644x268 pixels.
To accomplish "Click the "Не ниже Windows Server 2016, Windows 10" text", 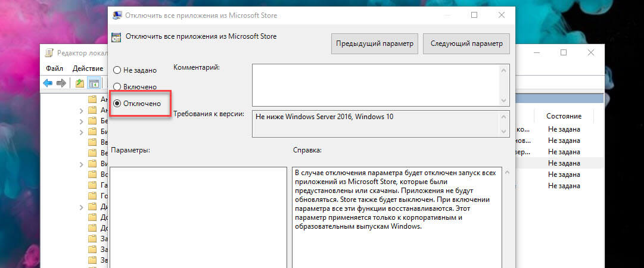I will point(325,117).
